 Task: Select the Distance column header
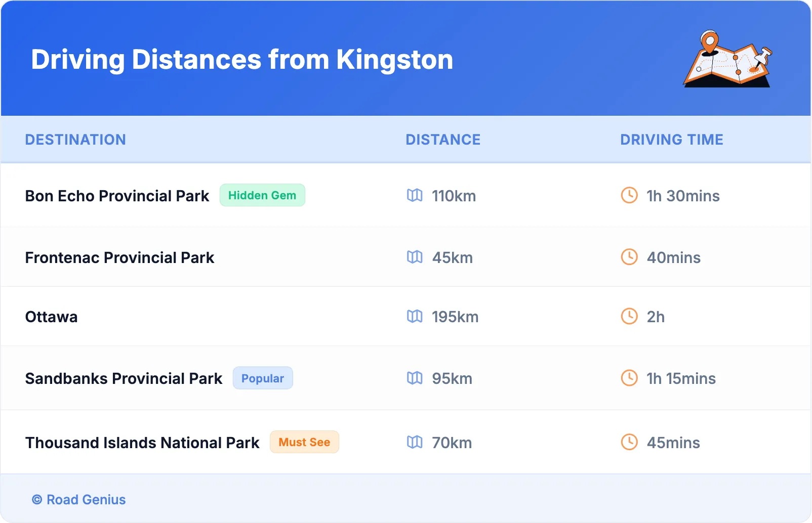click(443, 140)
